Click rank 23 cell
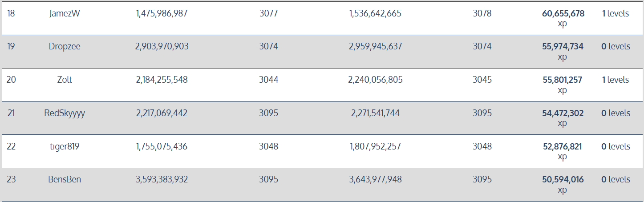 (x=11, y=179)
